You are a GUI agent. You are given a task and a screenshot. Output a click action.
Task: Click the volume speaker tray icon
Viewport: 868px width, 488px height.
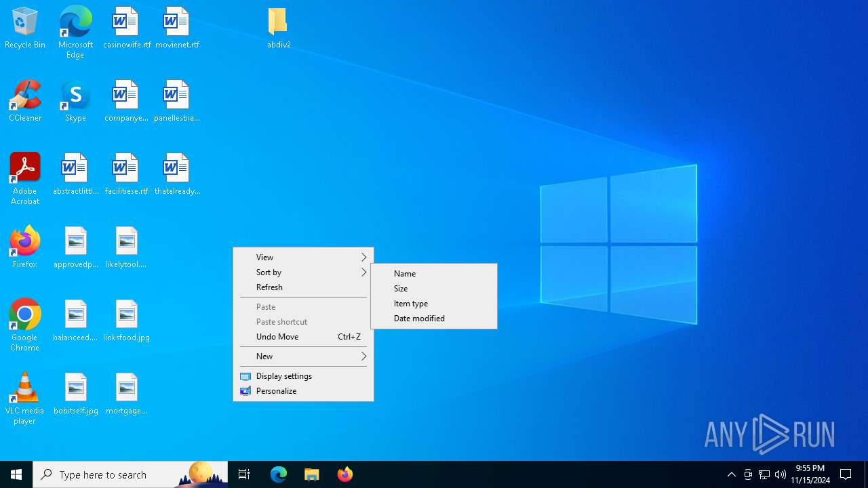pos(781,474)
